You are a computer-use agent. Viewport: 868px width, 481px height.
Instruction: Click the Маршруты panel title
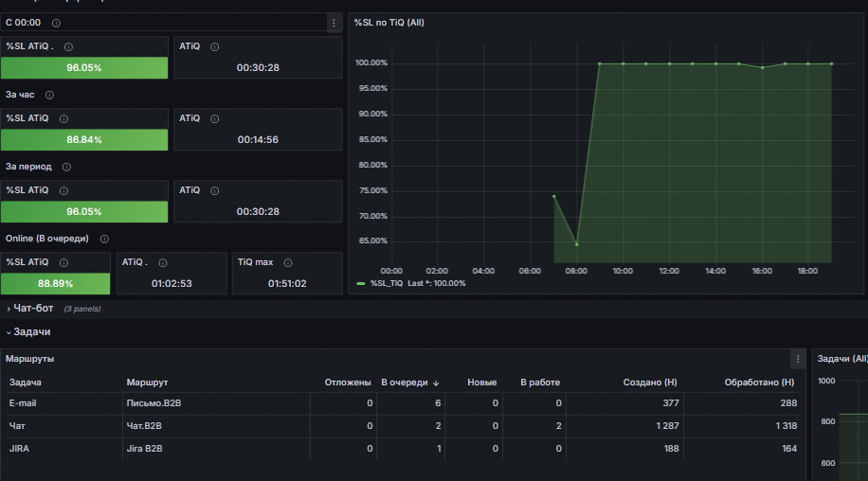click(x=30, y=359)
